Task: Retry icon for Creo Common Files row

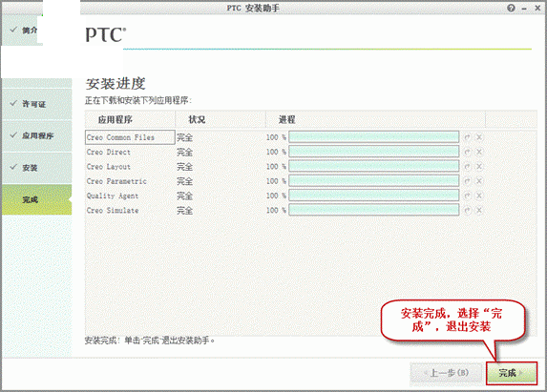Action: (468, 137)
